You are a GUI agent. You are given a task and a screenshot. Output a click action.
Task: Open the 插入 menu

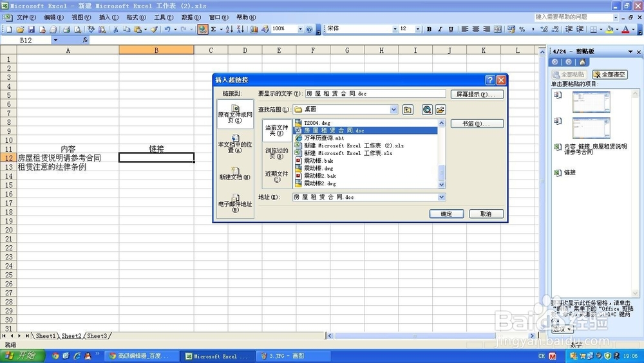tap(108, 17)
